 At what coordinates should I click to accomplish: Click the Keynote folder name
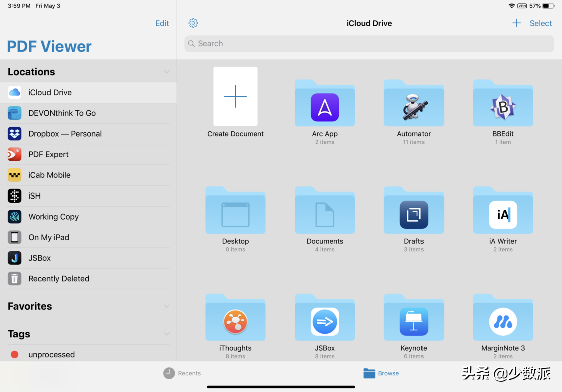(x=414, y=348)
